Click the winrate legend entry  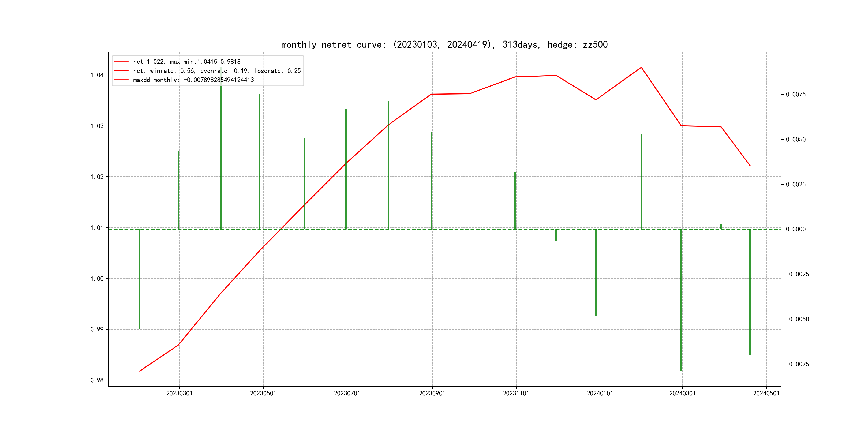click(217, 71)
